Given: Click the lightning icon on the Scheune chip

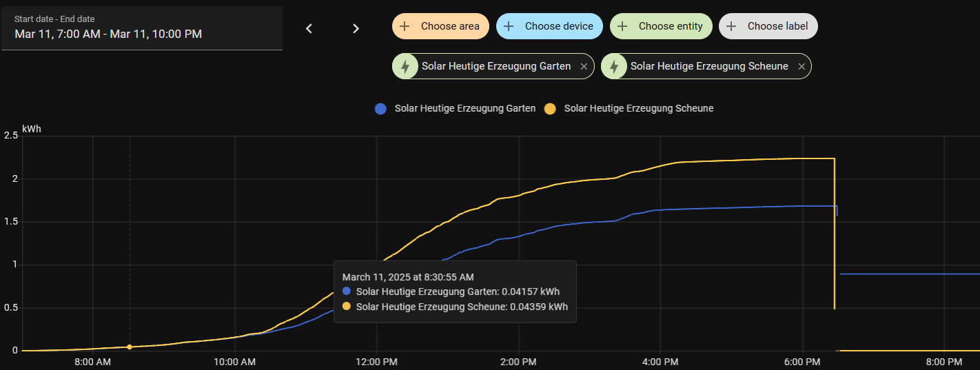Looking at the screenshot, I should pos(614,66).
